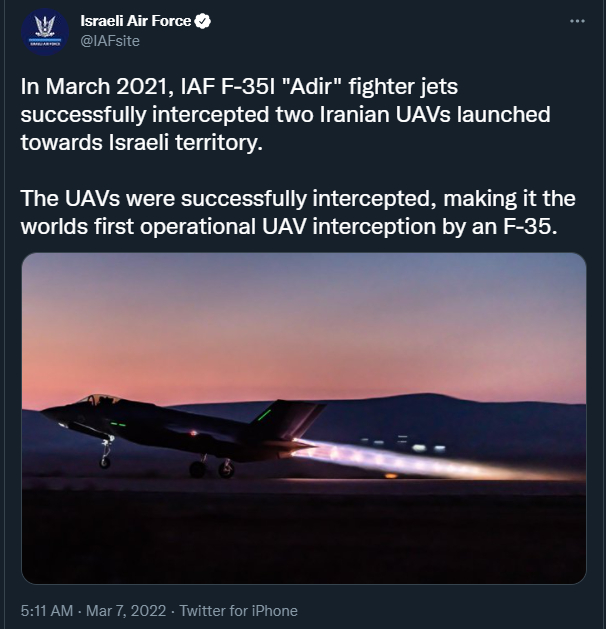Open the F-35 takeoff photo
Screen dimensions: 606x629
click(x=303, y=418)
